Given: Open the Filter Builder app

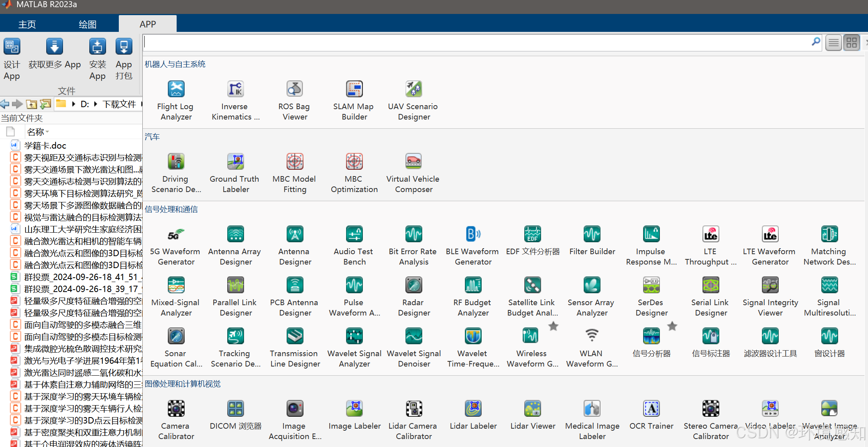Looking at the screenshot, I should click(x=592, y=240).
